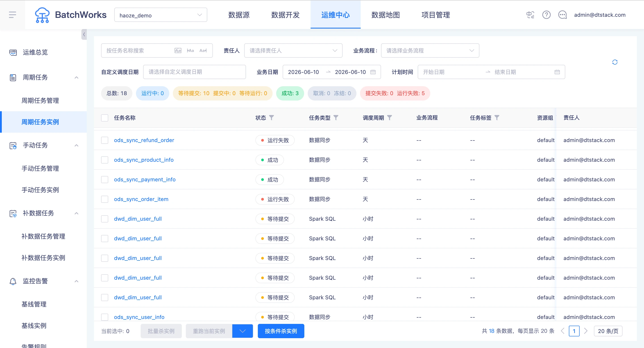
Task: Filter by 调度周期 column funnel icon
Action: pyautogui.click(x=390, y=117)
